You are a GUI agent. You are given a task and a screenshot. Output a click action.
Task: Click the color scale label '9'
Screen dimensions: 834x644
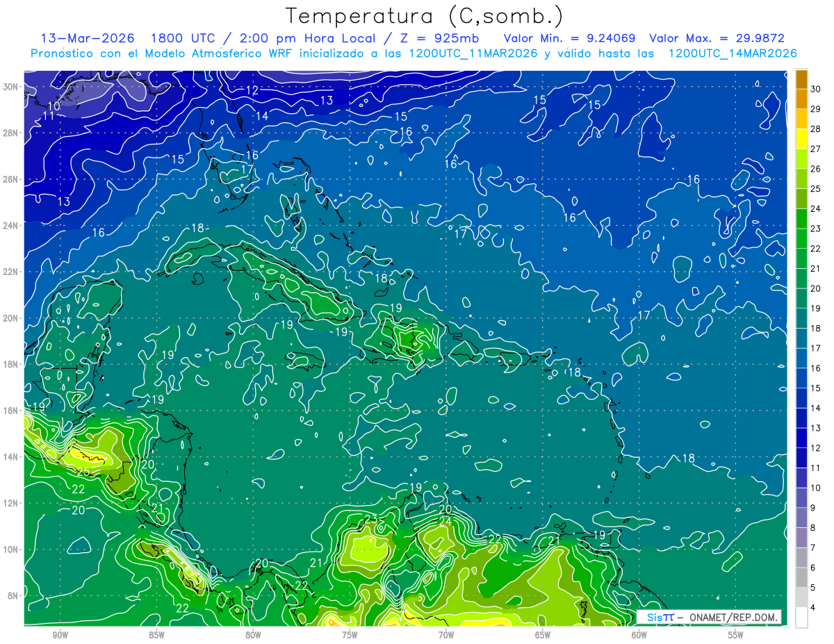pos(813,508)
